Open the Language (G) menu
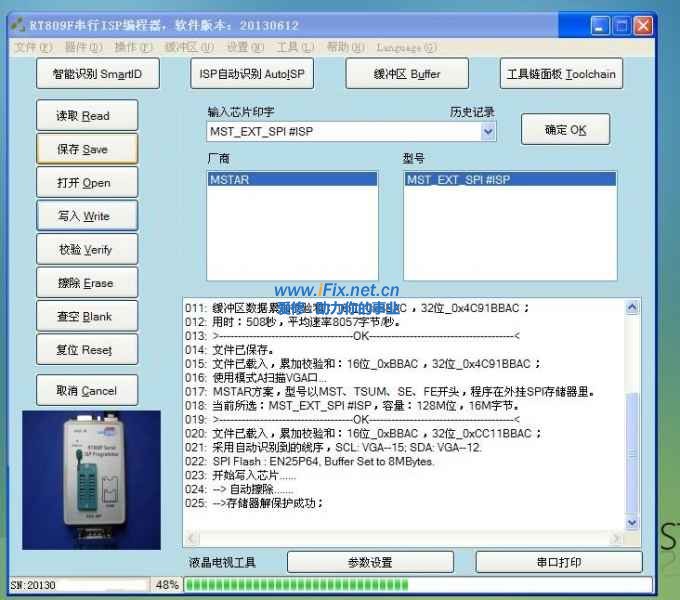Image resolution: width=680 pixels, height=600 pixels. pos(406,47)
